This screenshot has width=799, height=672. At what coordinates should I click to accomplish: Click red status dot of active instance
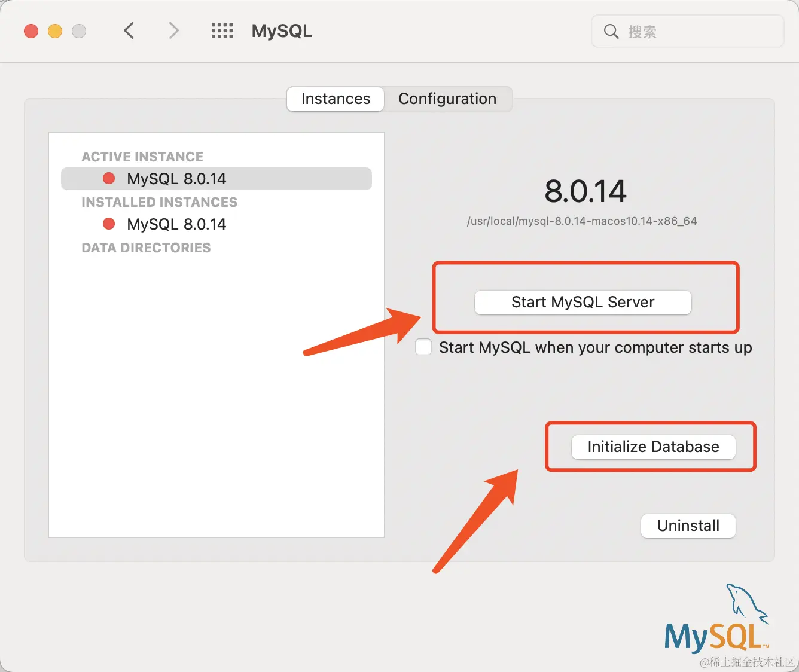pos(109,178)
